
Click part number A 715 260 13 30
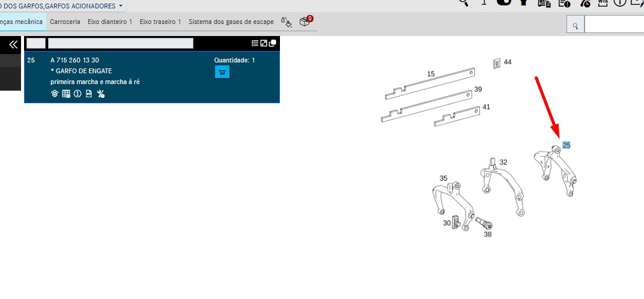74,61
